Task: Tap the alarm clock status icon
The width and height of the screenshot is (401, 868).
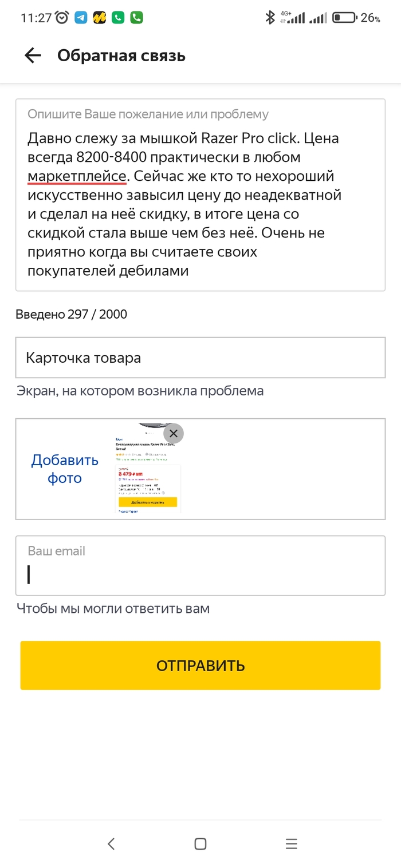Action: pos(62,18)
